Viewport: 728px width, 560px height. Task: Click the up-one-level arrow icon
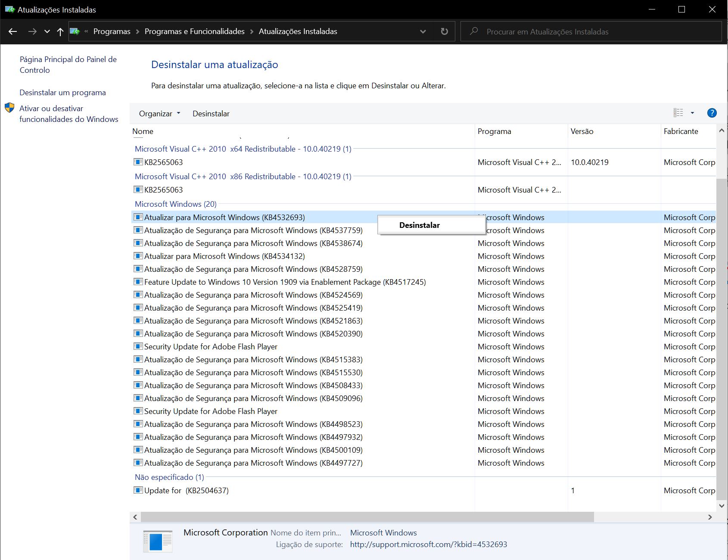click(x=60, y=31)
